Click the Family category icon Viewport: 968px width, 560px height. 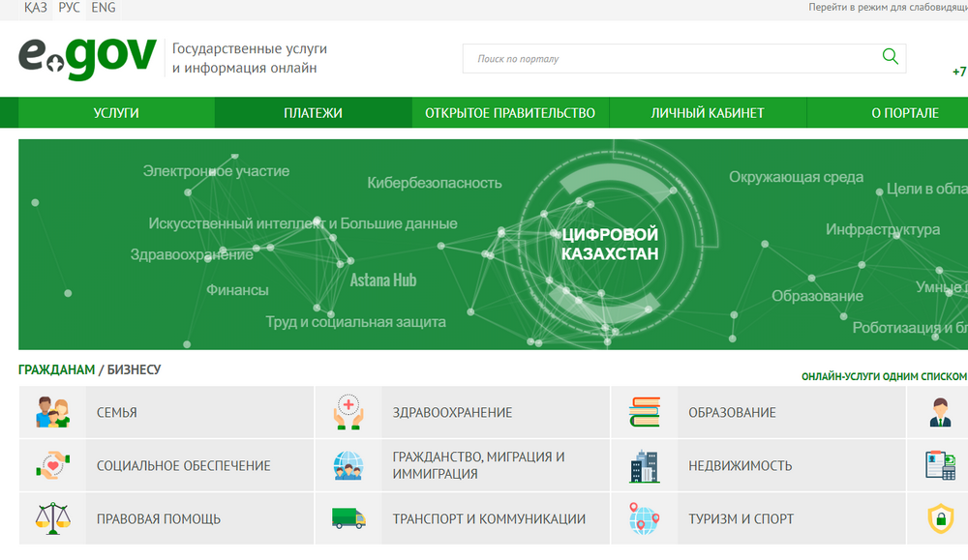52,412
